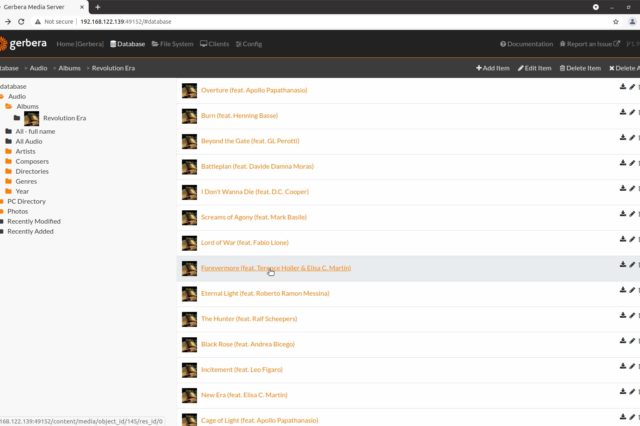
Task: Edit Lord of War entry
Action: 632,239
